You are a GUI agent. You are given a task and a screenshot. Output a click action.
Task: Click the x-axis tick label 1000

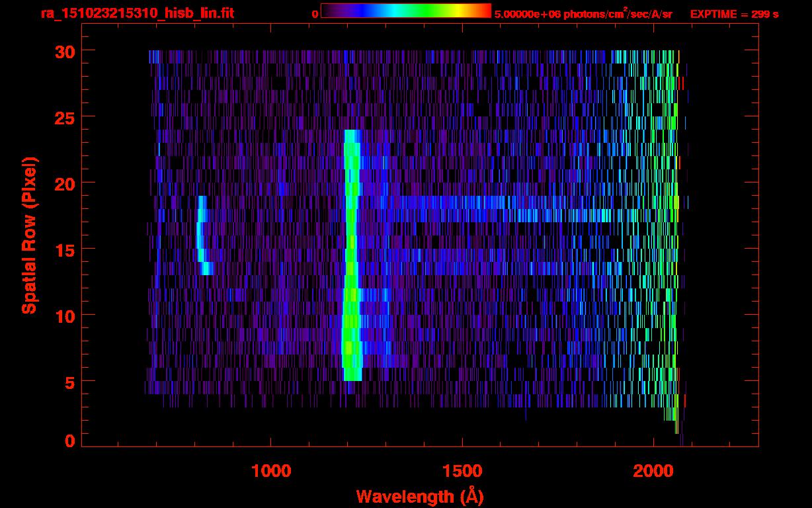(271, 471)
